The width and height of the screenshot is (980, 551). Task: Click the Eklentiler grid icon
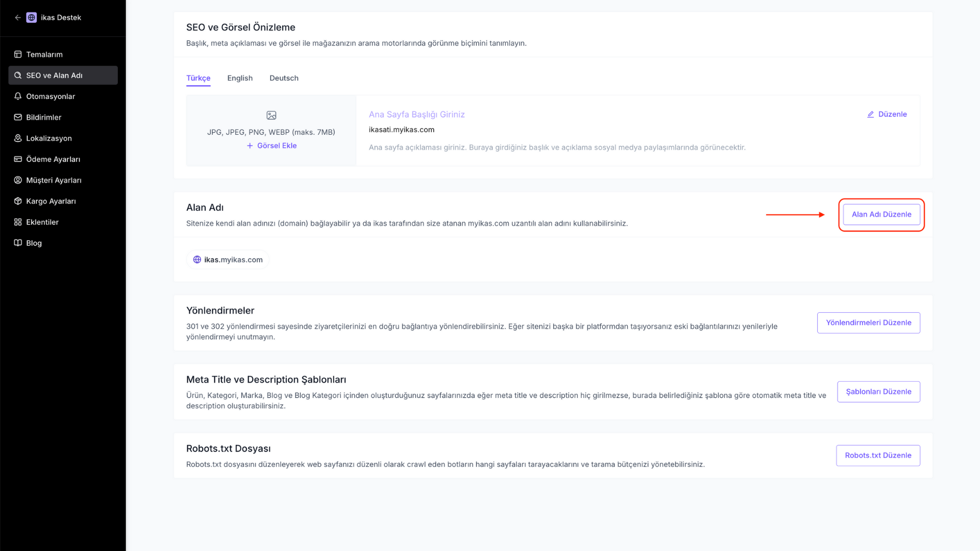coord(18,222)
